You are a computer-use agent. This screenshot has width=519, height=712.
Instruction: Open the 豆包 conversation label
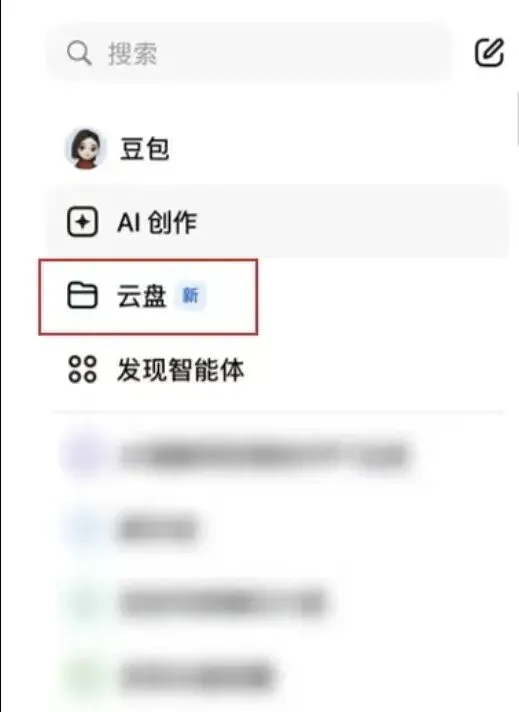point(144,149)
